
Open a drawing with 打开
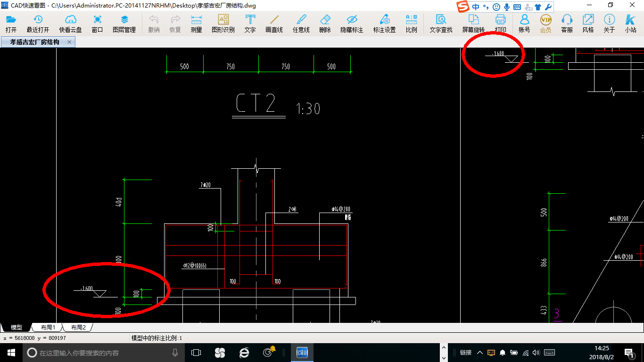pyautogui.click(x=11, y=24)
